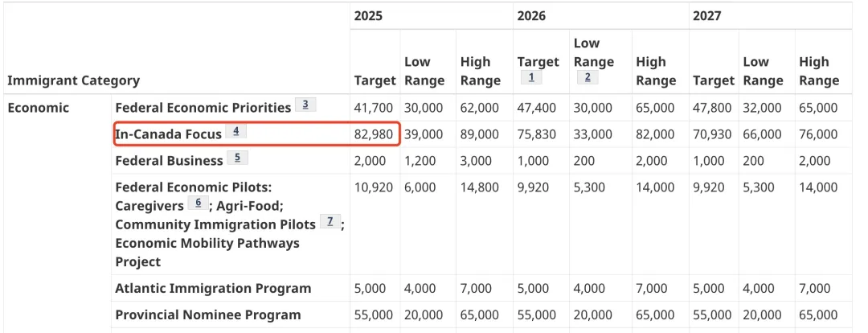Select the 10,920 Federal Economic Pilots cell
The width and height of the screenshot is (868, 333).
click(x=374, y=187)
